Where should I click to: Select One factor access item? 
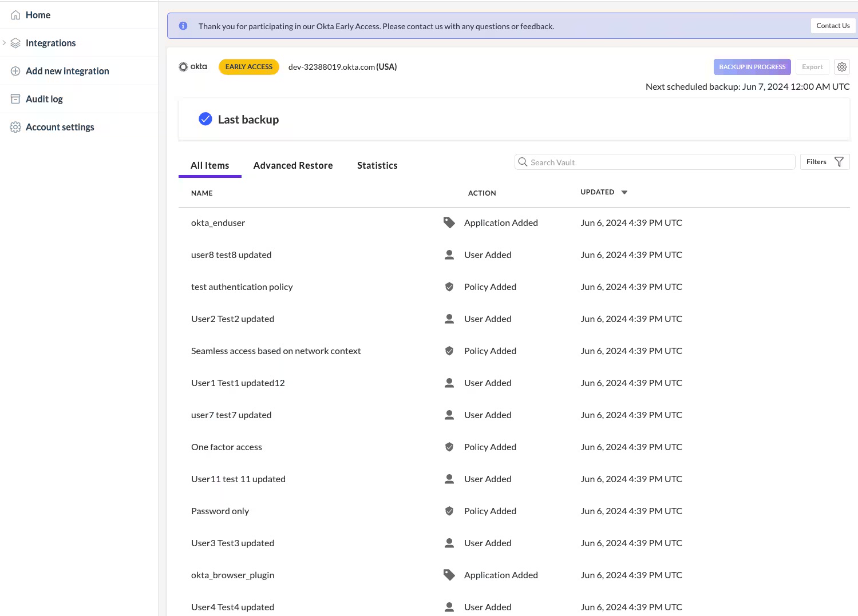227,447
